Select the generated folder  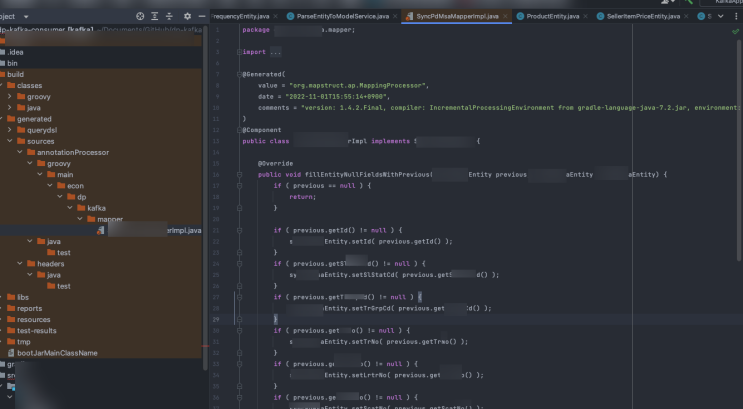point(34,119)
